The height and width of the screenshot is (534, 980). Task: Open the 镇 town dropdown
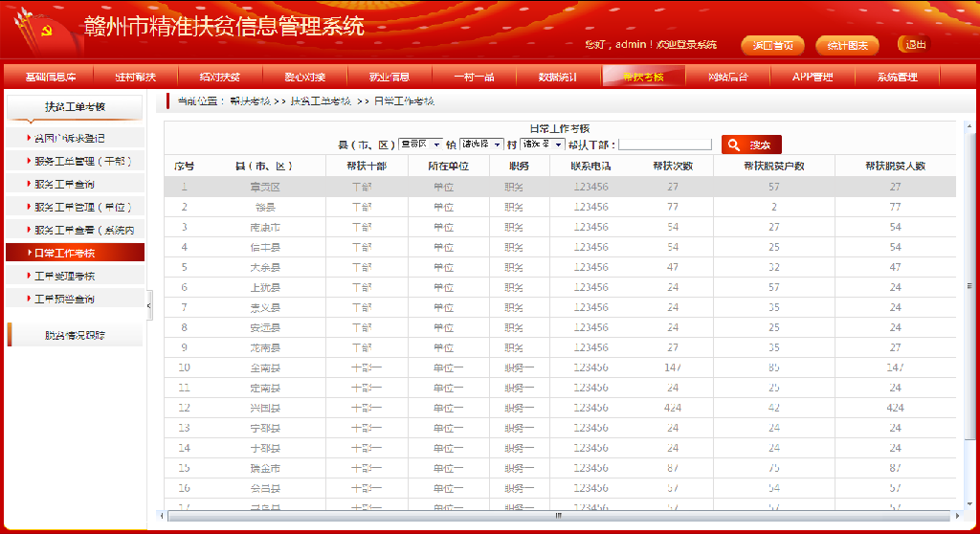(x=480, y=145)
